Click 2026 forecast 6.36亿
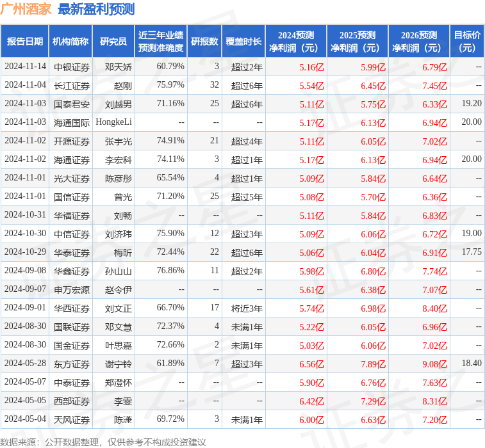Screen dimensions: 485x448 coord(434,197)
